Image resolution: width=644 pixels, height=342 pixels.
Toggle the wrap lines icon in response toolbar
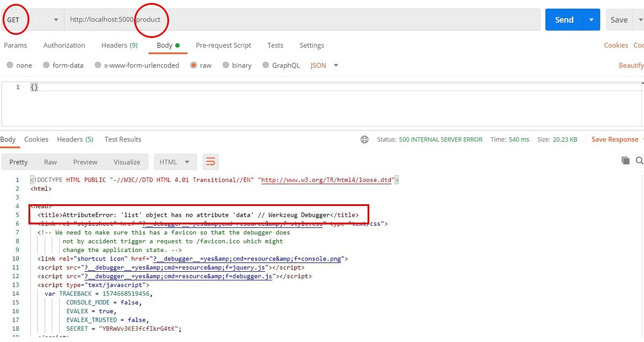pos(210,162)
